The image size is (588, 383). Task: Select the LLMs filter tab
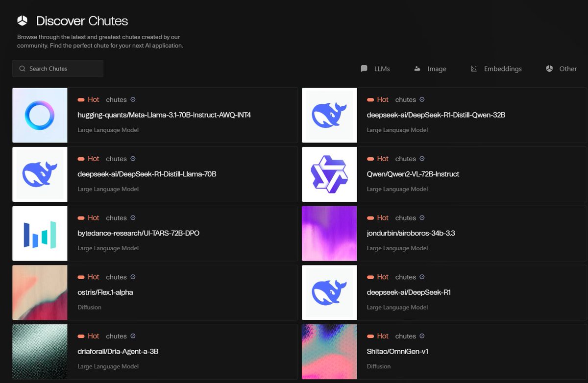click(x=375, y=69)
